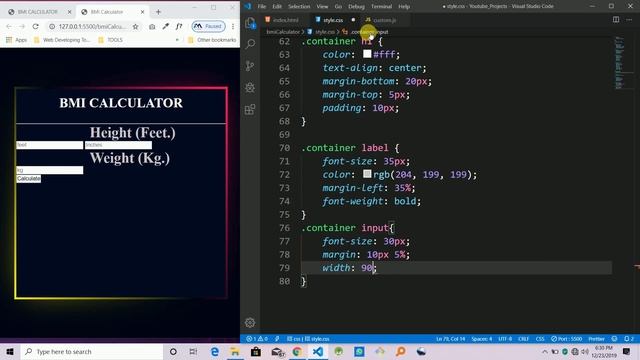Open the Manage gear in VS Code
This screenshot has width=640, height=360.
click(250, 322)
